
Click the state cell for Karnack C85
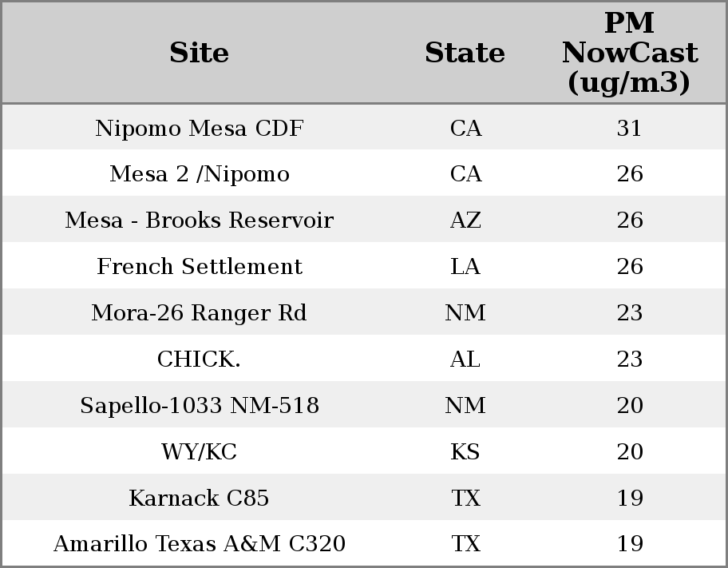tap(465, 498)
